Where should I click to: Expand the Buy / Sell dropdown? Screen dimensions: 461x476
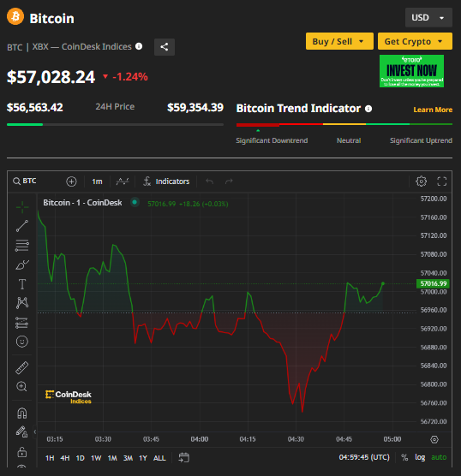[x=339, y=41]
